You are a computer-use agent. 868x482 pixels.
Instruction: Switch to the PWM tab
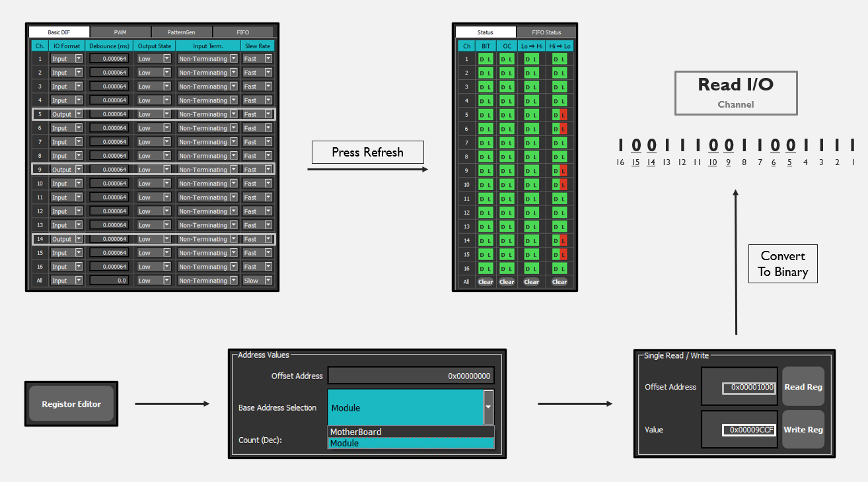[120, 32]
